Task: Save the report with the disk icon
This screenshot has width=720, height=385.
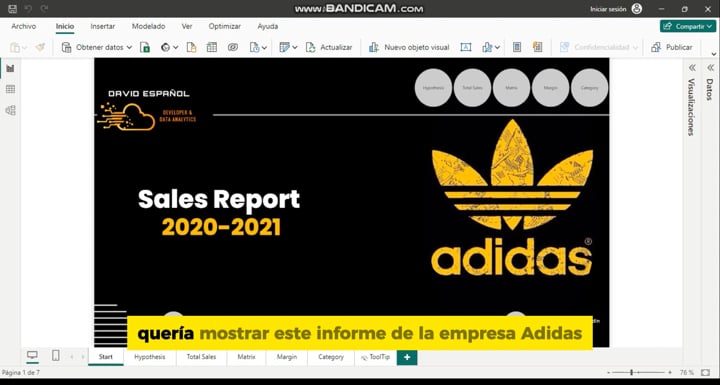Action: tap(12, 9)
